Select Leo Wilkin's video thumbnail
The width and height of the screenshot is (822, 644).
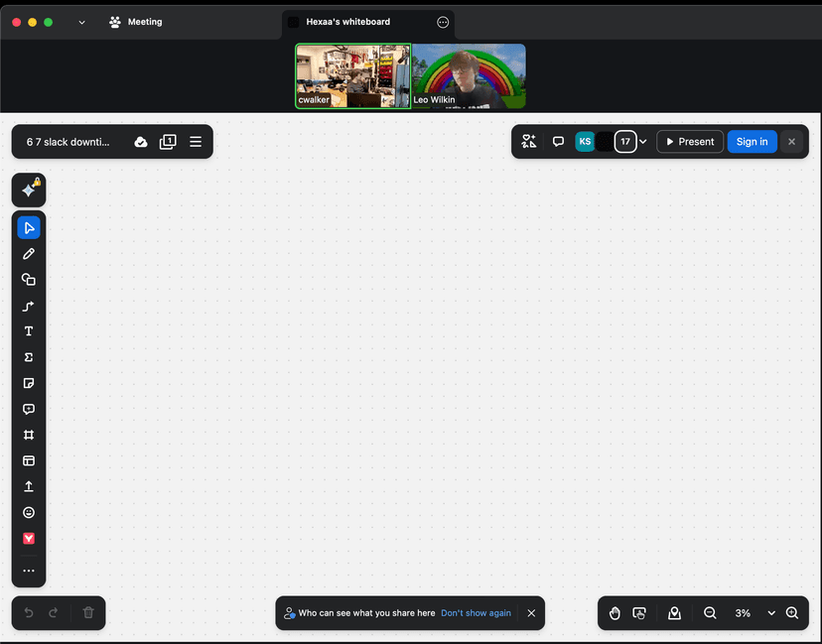pos(469,75)
